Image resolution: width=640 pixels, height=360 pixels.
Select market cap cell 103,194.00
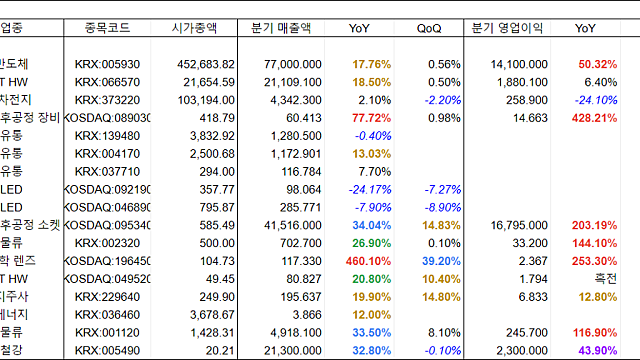[206, 100]
